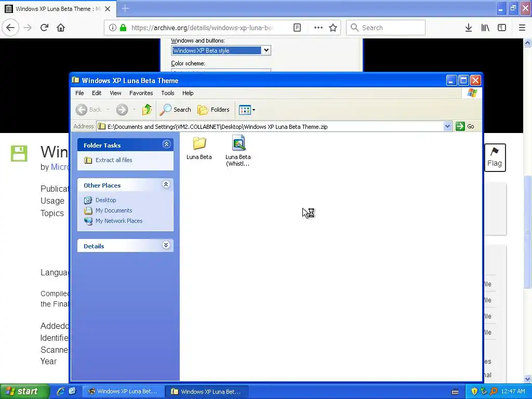
Task: Open the Edit menu
Action: (97, 93)
